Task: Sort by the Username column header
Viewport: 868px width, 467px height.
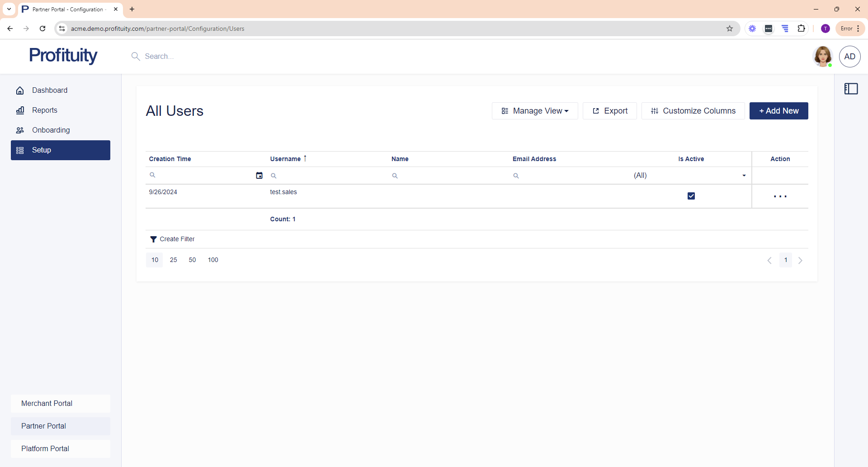Action: pos(285,159)
